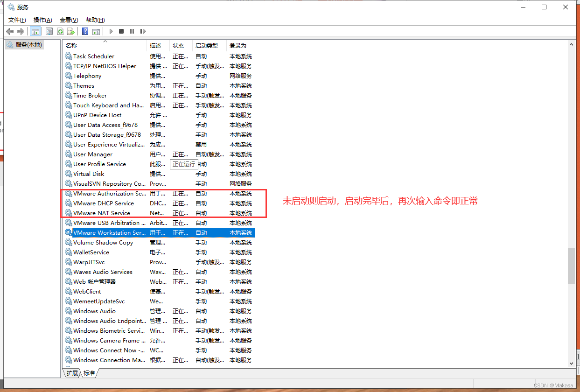
Task: Select Waves Audio Services row
Action: click(159, 272)
